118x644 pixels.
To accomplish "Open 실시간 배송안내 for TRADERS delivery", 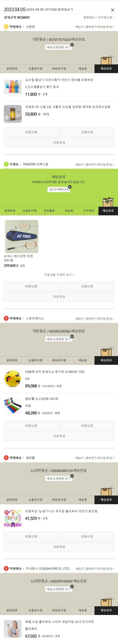I will coord(59,189).
